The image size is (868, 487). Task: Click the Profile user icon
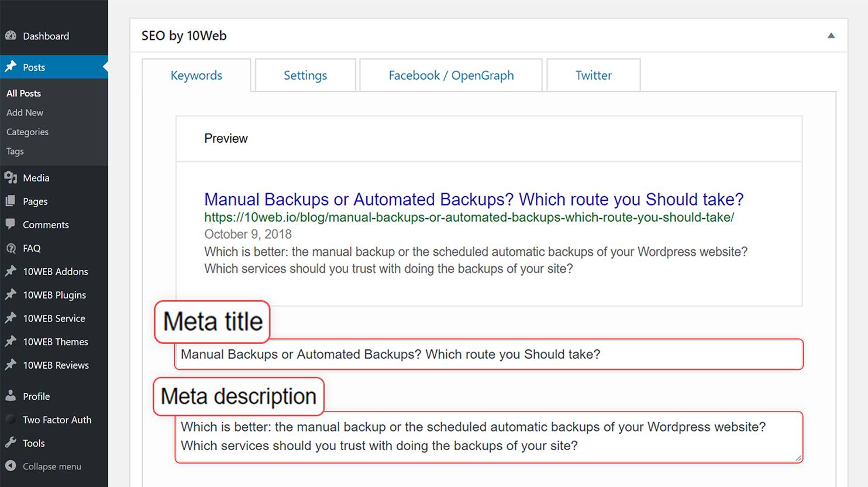coord(11,396)
